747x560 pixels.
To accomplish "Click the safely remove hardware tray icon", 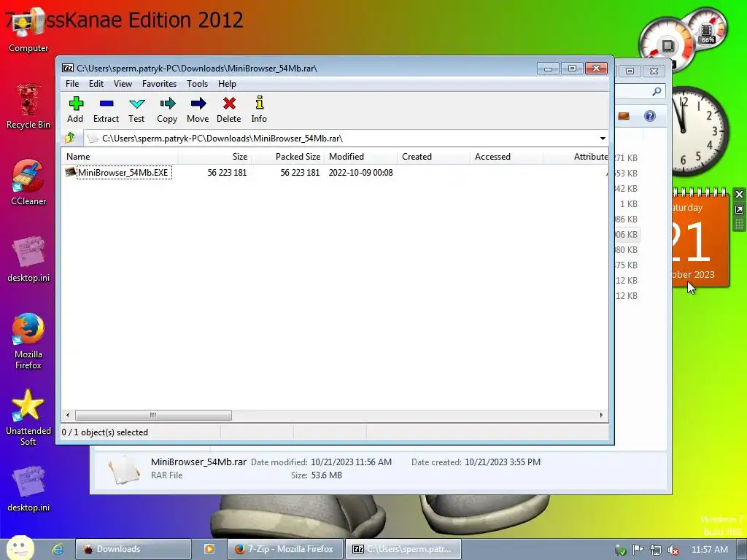I will [x=620, y=550].
